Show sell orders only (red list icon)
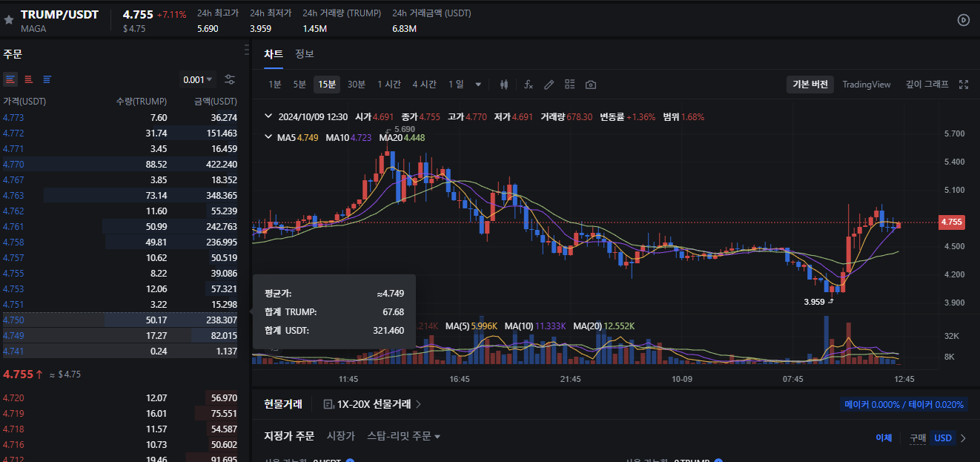This screenshot has height=462, width=980. pos(28,79)
